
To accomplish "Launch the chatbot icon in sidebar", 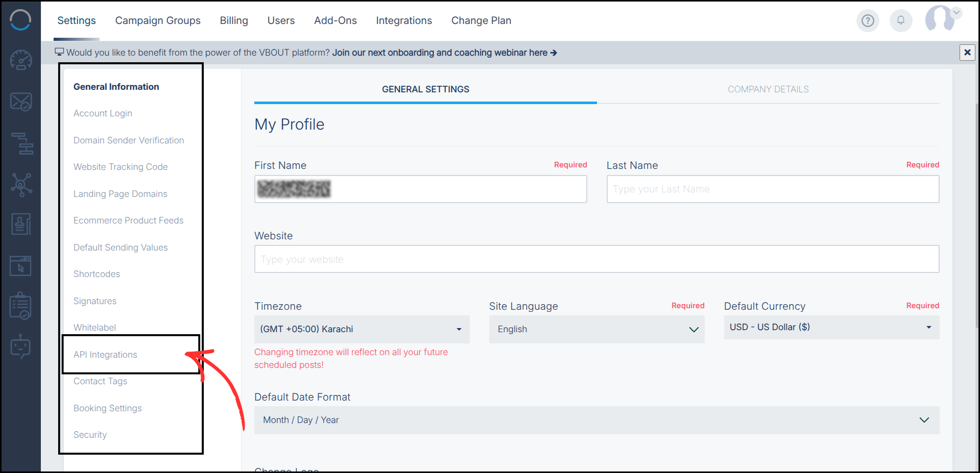I will 20,346.
